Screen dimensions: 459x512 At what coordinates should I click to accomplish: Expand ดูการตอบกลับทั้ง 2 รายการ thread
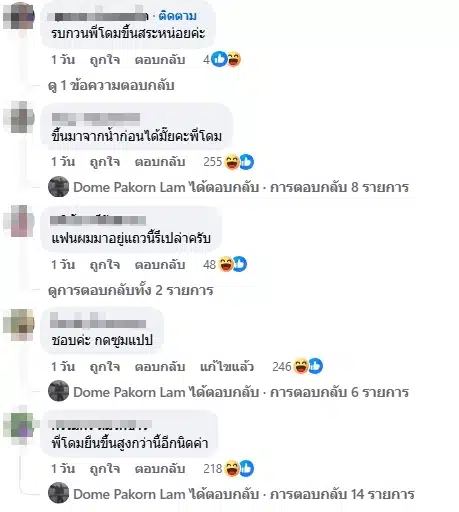pos(131,290)
